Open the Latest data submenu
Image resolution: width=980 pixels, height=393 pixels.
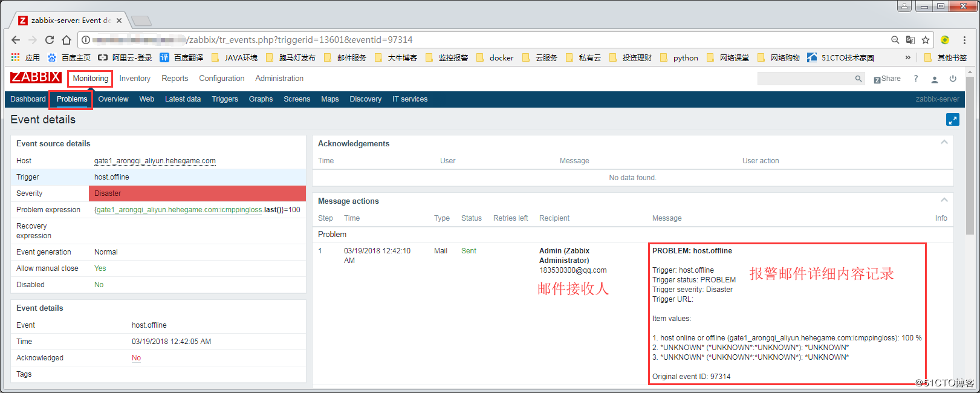click(x=183, y=99)
